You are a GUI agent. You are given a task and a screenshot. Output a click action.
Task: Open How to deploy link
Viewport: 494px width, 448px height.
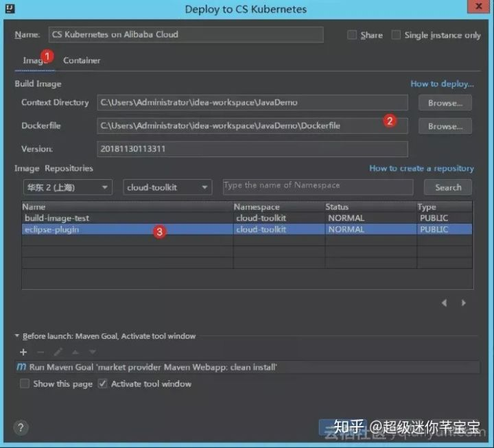tap(442, 84)
